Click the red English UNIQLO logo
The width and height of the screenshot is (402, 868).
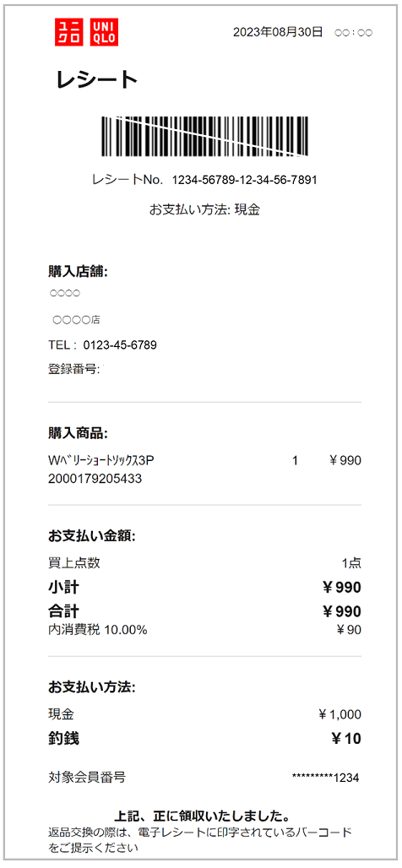(105, 32)
